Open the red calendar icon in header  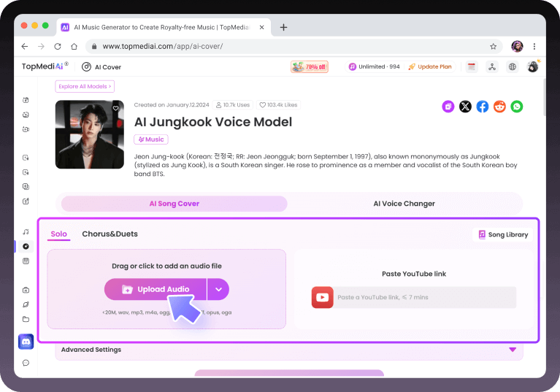click(x=472, y=66)
